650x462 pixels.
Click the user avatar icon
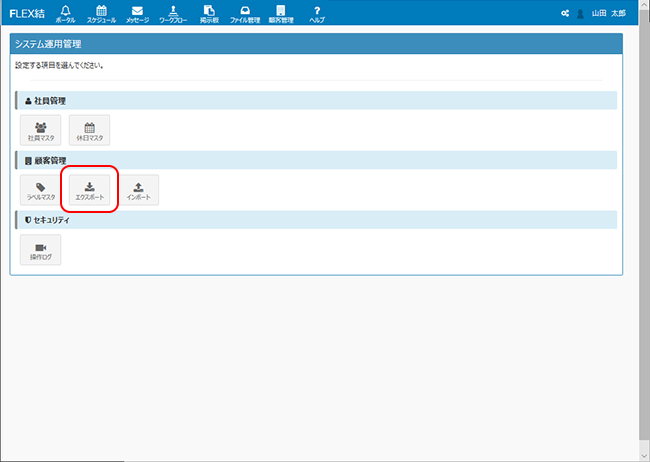tap(580, 14)
